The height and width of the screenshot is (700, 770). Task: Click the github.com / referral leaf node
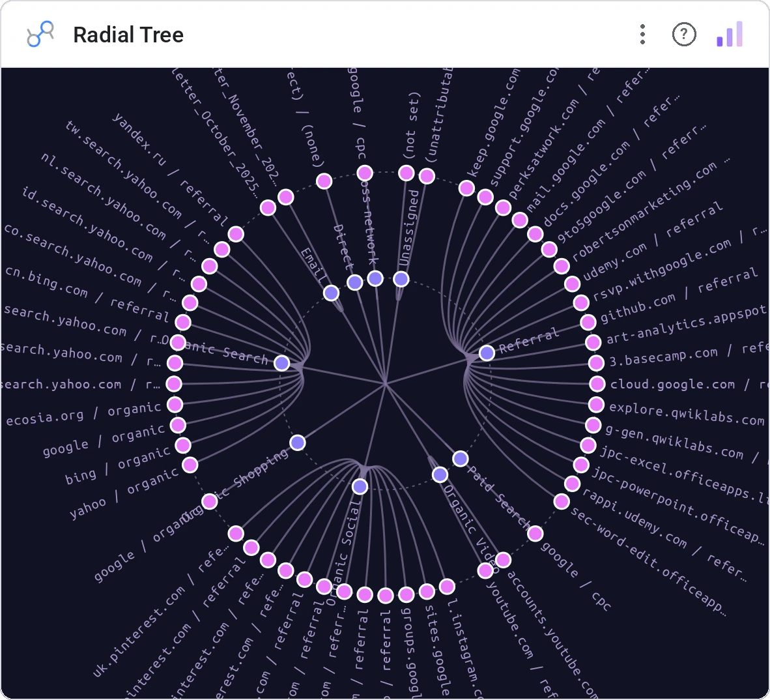(588, 322)
